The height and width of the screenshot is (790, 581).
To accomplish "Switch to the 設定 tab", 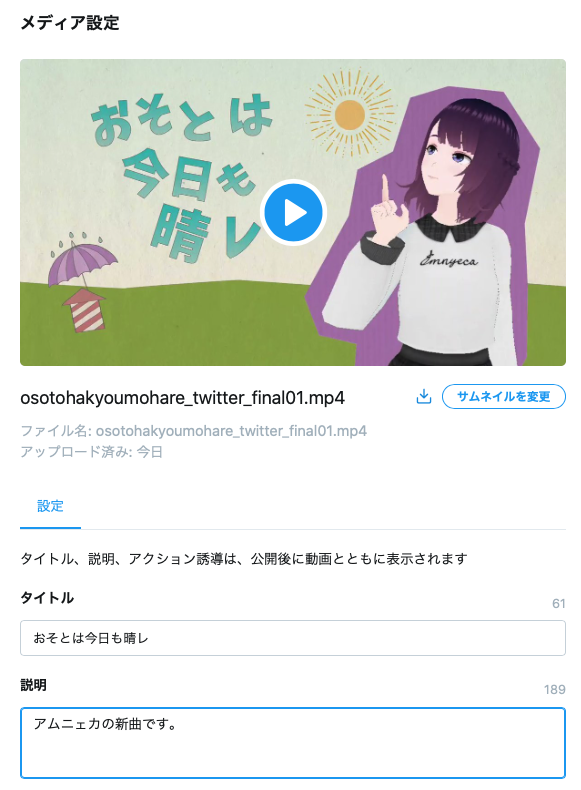I will 50,506.
